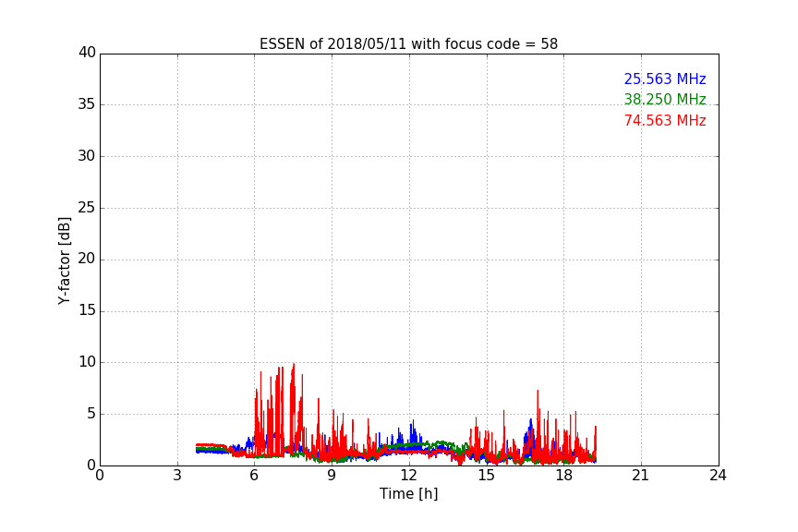Click the y-axis tick label 5

point(91,414)
